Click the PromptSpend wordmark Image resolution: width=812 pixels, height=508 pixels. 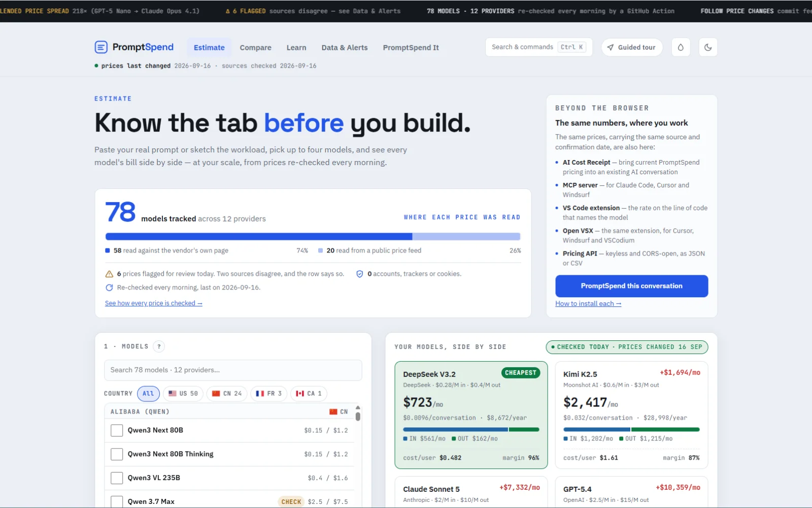pos(143,47)
